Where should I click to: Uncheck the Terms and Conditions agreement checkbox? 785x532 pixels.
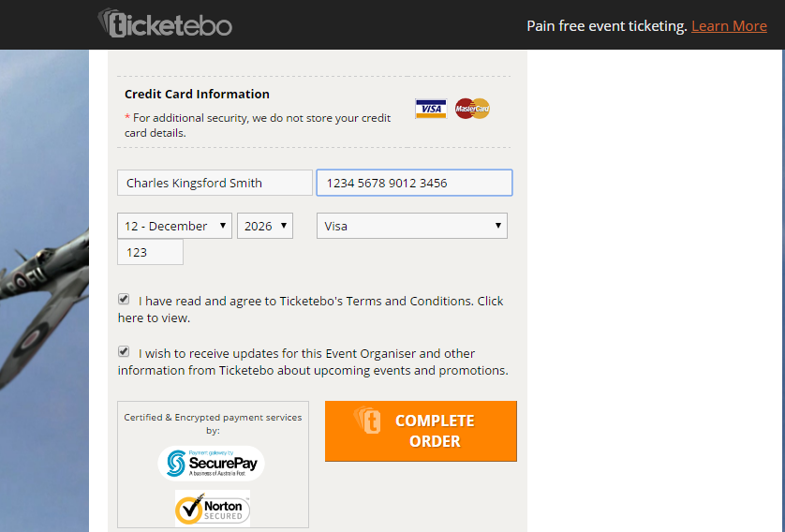[x=124, y=300]
